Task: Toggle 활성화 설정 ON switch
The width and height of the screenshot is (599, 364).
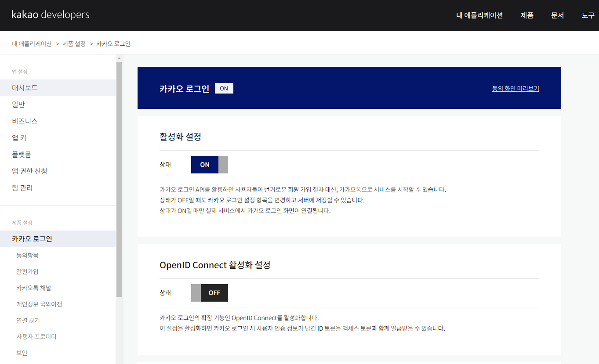Action: [x=210, y=165]
